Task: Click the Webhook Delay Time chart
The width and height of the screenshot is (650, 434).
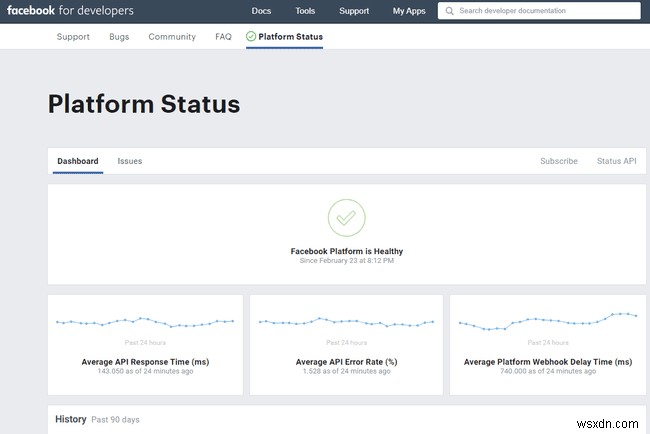Action: click(x=548, y=322)
